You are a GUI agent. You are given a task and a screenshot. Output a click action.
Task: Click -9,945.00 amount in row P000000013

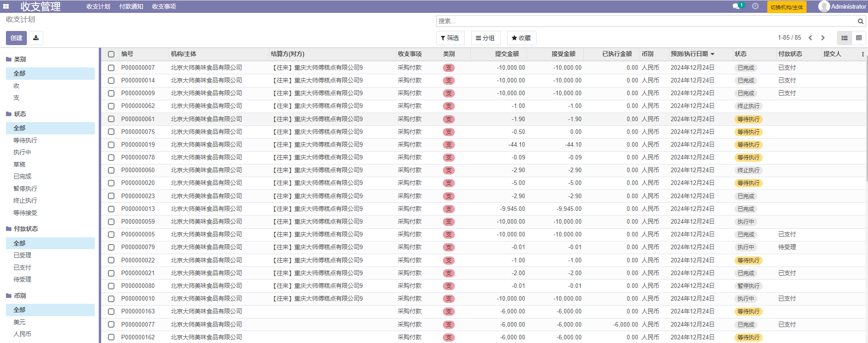[513, 209]
